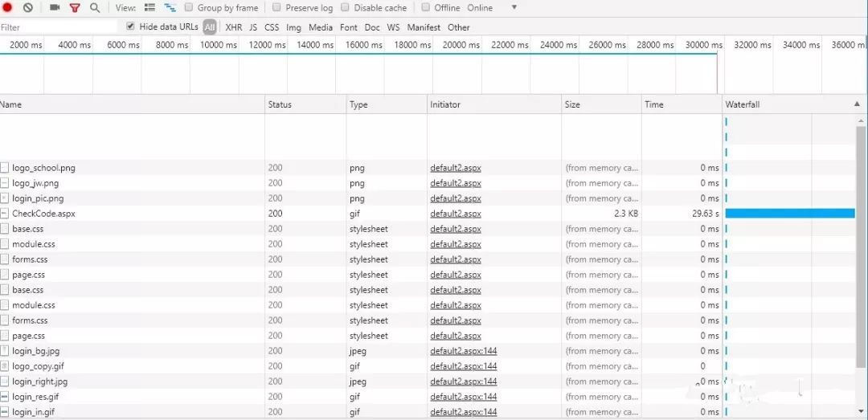
Task: Enable the Group by frame checkbox
Action: pyautogui.click(x=189, y=7)
